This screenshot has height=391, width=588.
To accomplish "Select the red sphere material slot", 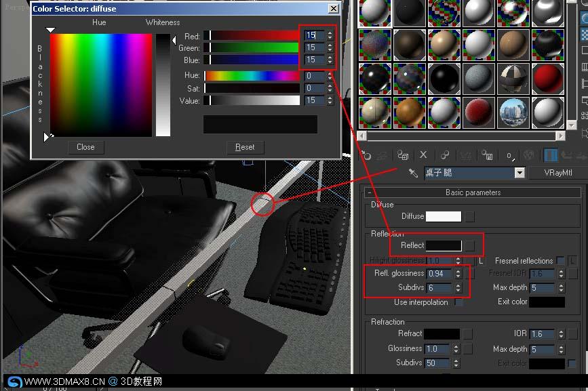I will (x=547, y=79).
